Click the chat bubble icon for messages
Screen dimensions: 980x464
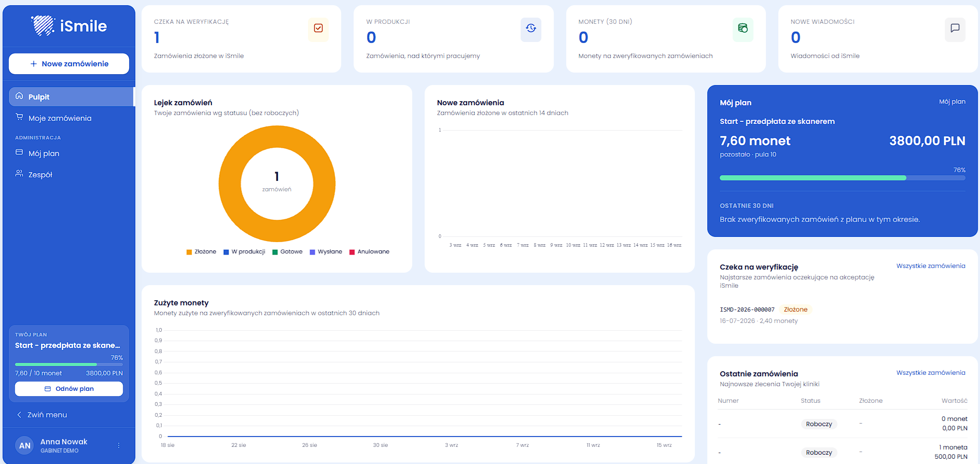click(955, 28)
